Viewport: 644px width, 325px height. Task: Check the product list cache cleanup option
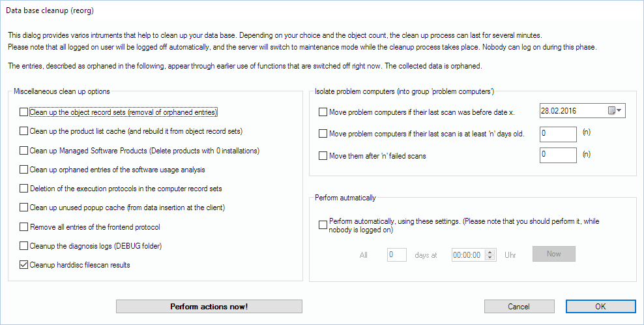tap(24, 131)
